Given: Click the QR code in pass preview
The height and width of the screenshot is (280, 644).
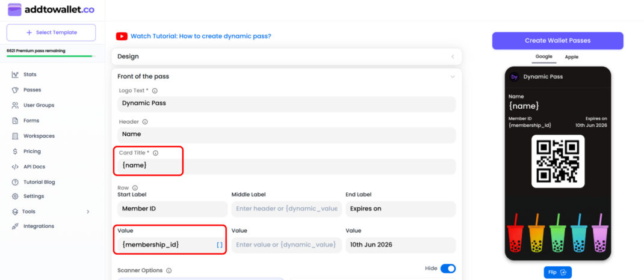Looking at the screenshot, I should (x=558, y=162).
